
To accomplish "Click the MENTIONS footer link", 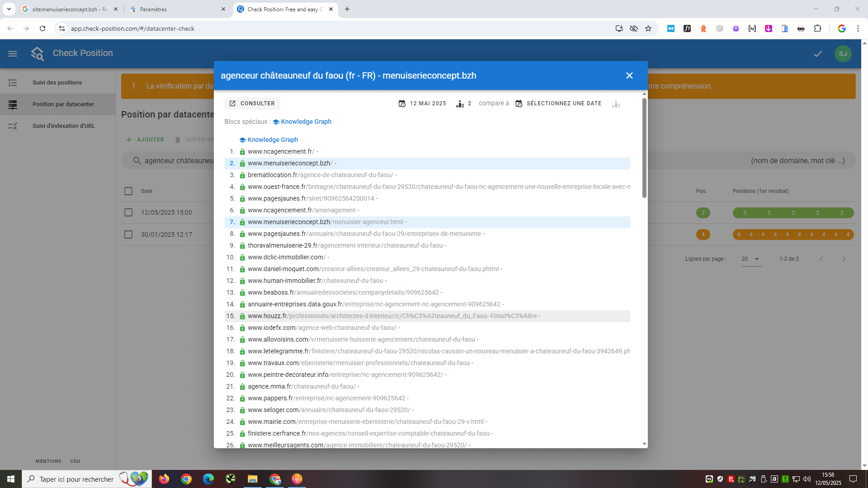I will [x=48, y=461].
